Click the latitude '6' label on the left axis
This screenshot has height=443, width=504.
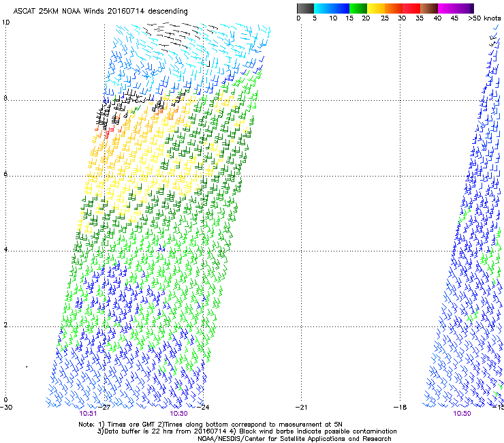[5, 174]
